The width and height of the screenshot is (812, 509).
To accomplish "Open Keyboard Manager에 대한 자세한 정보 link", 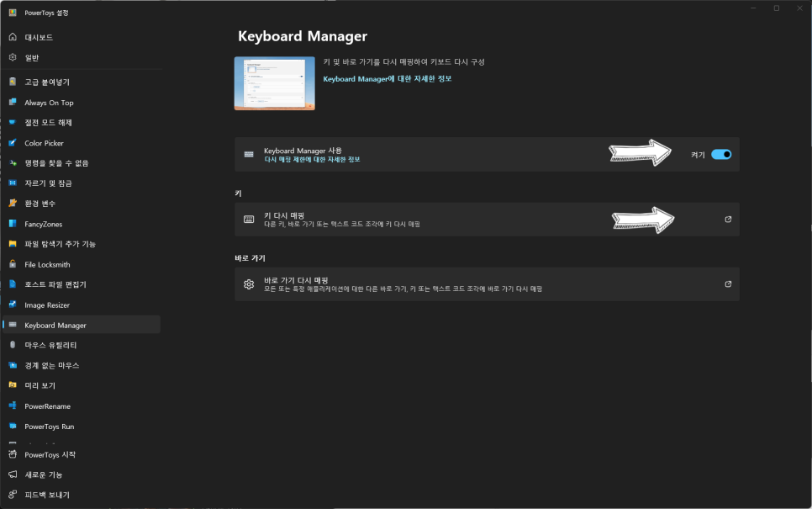I will [x=388, y=79].
